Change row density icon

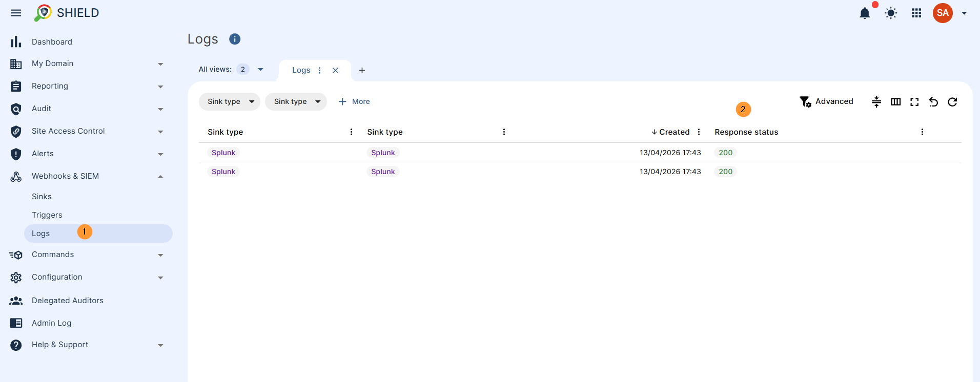[x=876, y=102]
